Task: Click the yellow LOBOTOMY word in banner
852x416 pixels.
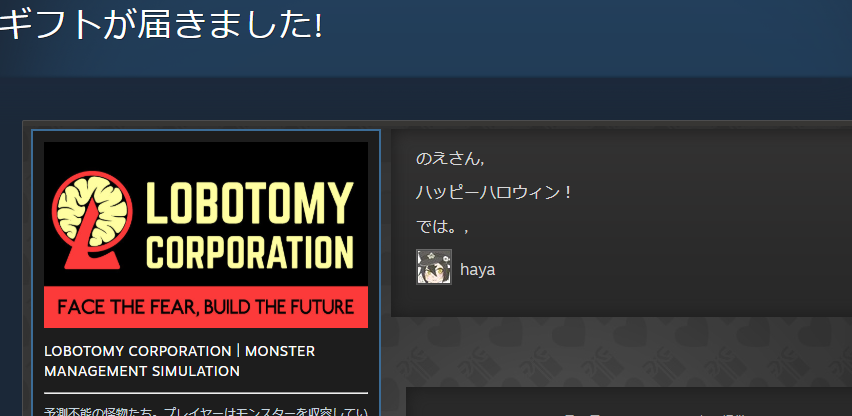Action: click(x=250, y=203)
